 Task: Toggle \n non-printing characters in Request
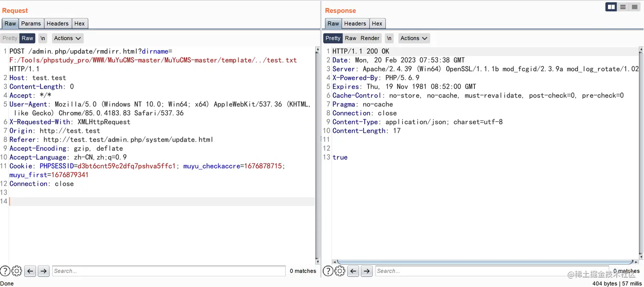[43, 38]
